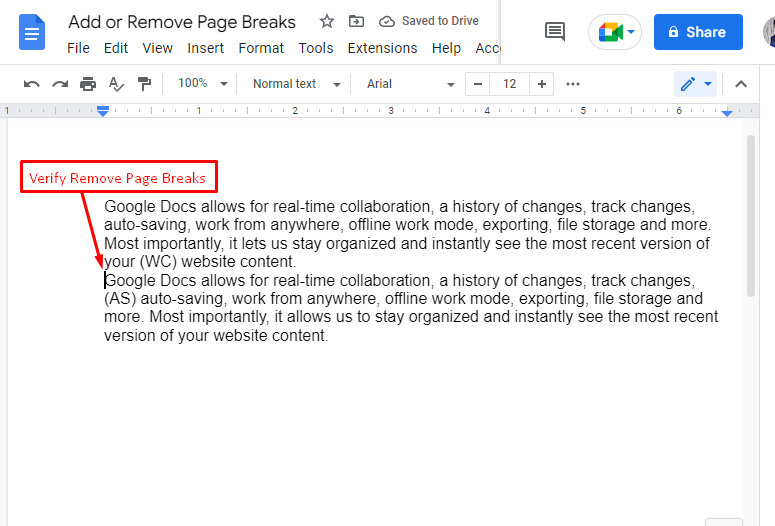Click the Redo icon
This screenshot has width=775, height=526.
click(60, 84)
